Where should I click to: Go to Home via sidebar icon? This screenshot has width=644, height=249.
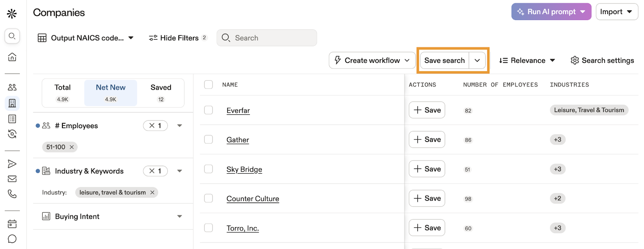tap(12, 57)
